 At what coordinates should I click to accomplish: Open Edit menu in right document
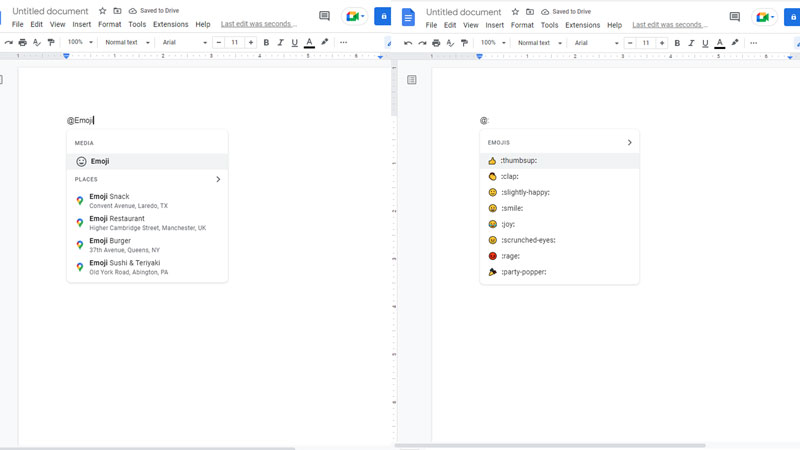tap(450, 25)
